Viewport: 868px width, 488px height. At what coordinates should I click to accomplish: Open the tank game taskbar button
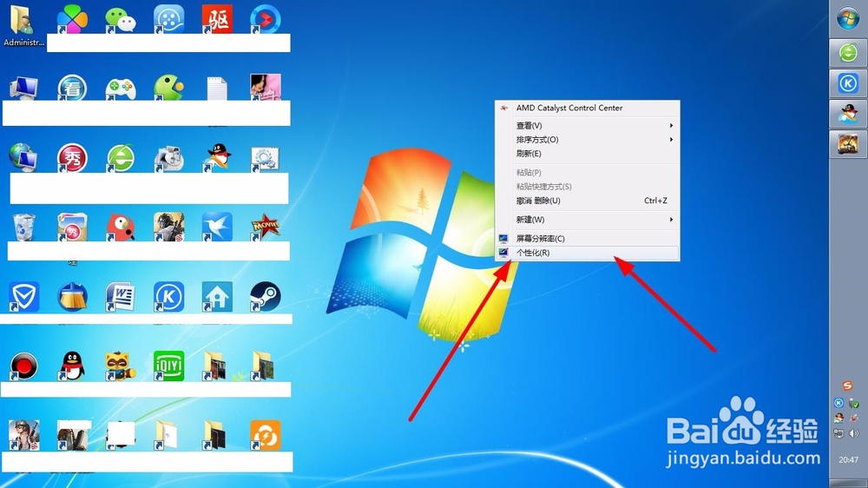847,144
